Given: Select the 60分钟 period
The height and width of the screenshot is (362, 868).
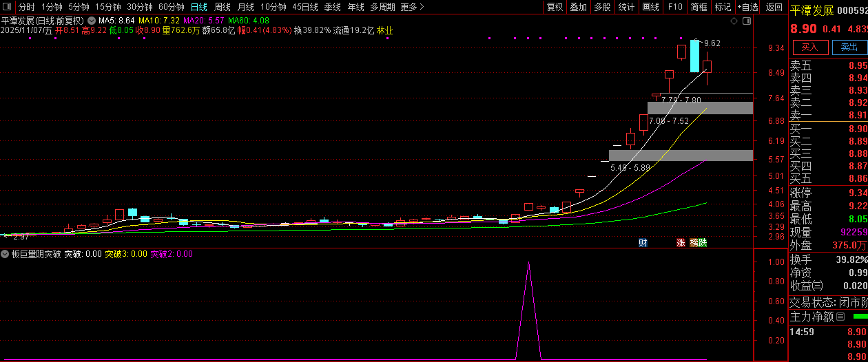Looking at the screenshot, I should click(x=171, y=7).
